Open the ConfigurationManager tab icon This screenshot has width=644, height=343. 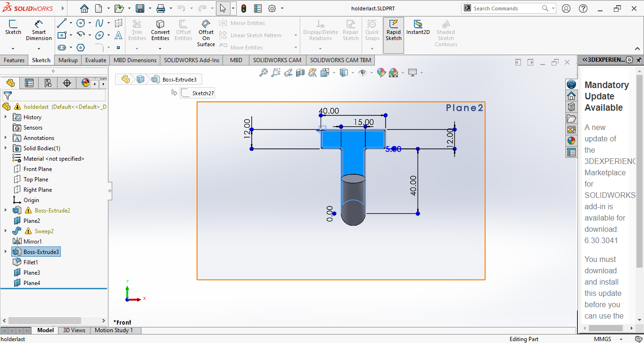click(x=48, y=83)
